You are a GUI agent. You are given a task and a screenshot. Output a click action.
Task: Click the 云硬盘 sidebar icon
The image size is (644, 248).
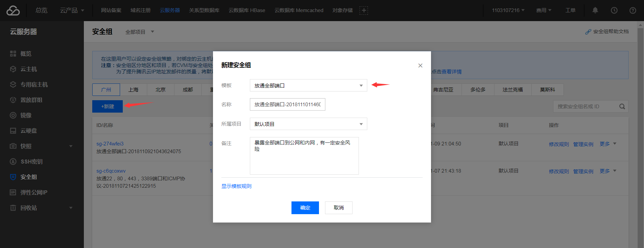[13, 131]
